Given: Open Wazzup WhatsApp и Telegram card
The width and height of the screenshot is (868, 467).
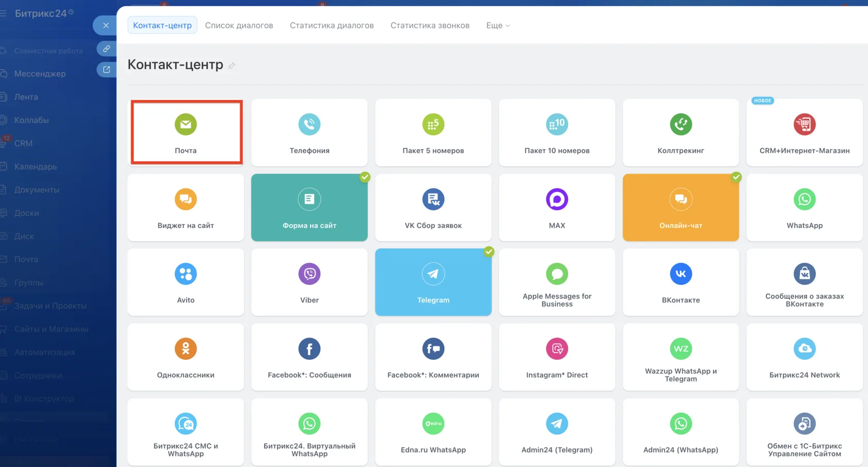Looking at the screenshot, I should [681, 357].
